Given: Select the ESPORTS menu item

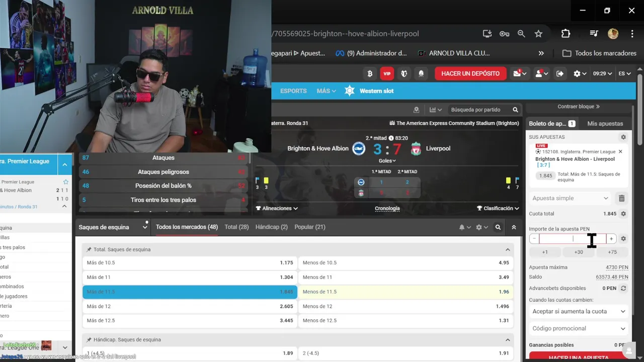Looking at the screenshot, I should click(x=293, y=91).
